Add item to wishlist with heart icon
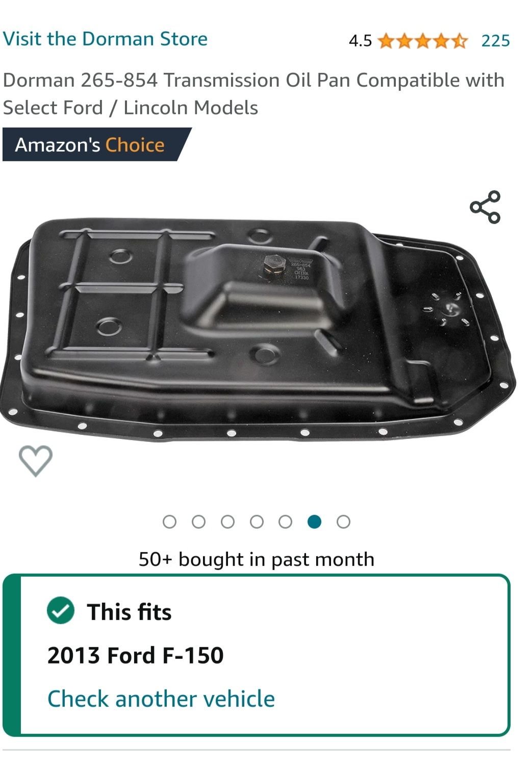The height and width of the screenshot is (763, 532). pos(35,460)
